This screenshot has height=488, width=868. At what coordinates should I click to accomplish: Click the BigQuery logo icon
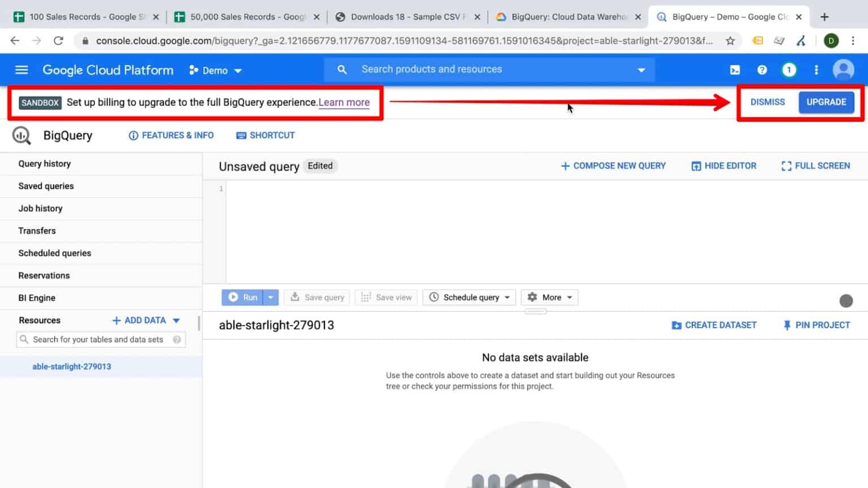click(21, 136)
